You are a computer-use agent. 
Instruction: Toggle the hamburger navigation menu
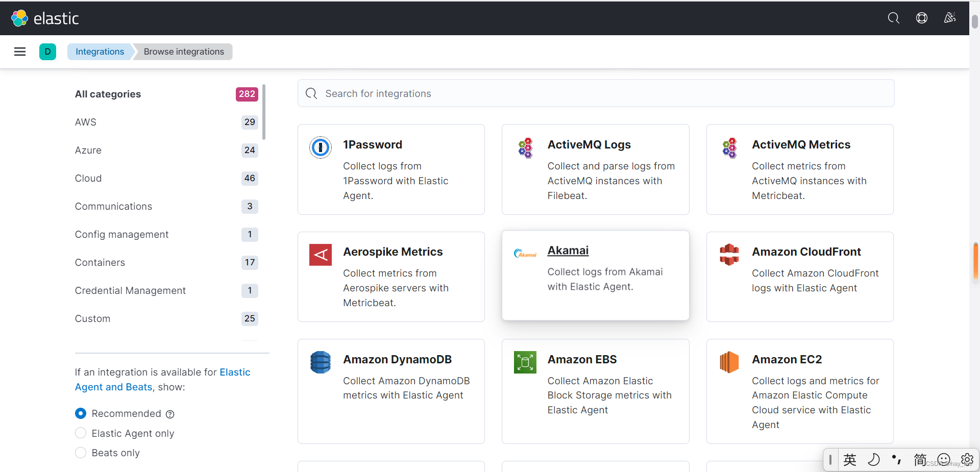(x=20, y=52)
